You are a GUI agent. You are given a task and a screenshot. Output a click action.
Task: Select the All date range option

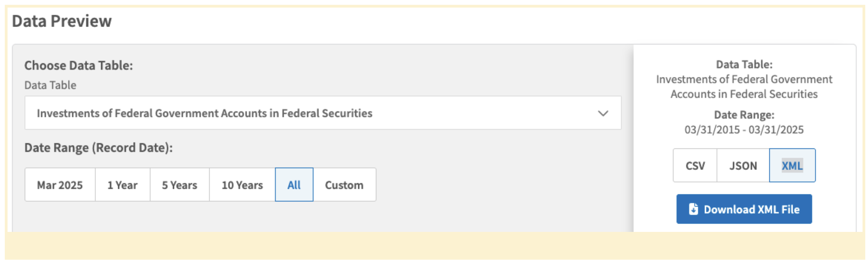pos(294,185)
